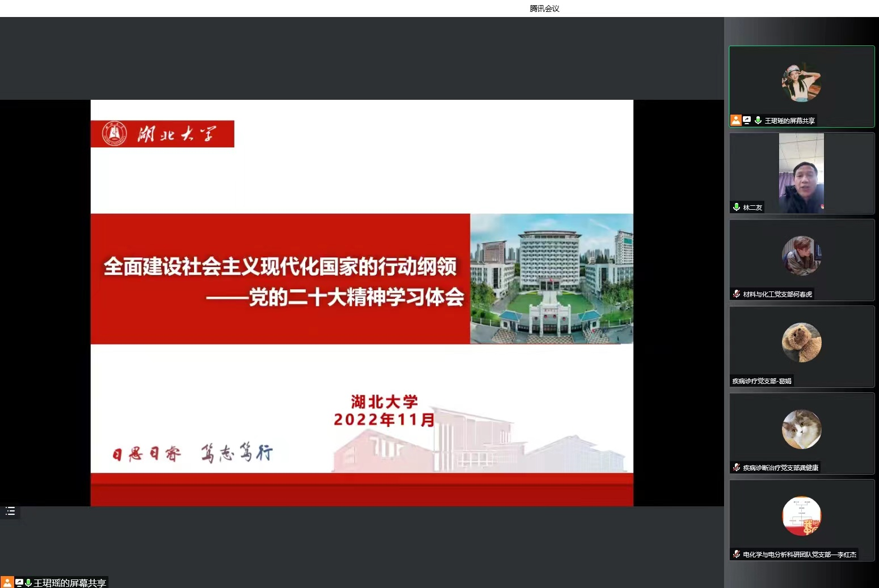Click the muted microphone beside 材料与化工党支部何春虎

(737, 294)
